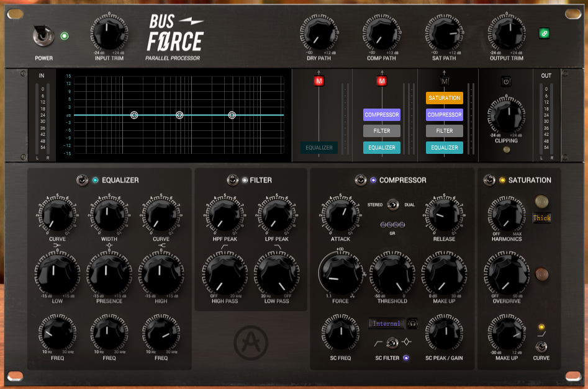Screen dimensions: 588x389
Task: Flip the main Power switch
Action: (x=43, y=36)
